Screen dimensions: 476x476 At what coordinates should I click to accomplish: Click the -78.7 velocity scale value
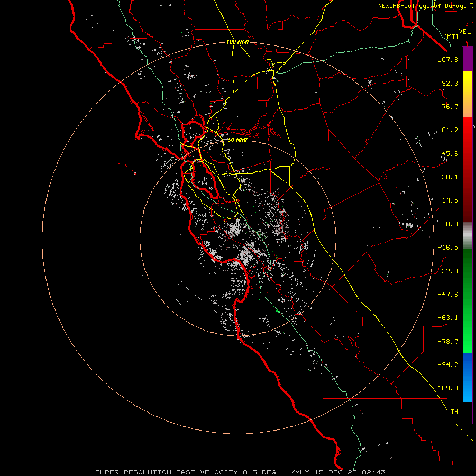coord(448,342)
